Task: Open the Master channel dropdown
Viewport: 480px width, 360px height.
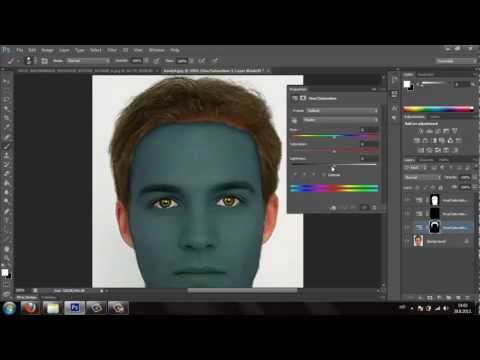Action: pos(340,120)
